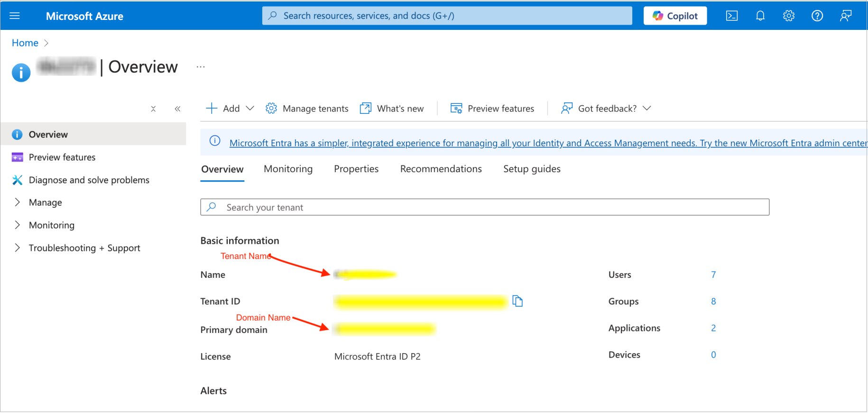This screenshot has width=868, height=413.
Task: Collapse the sidebar with double chevron
Action: (177, 109)
